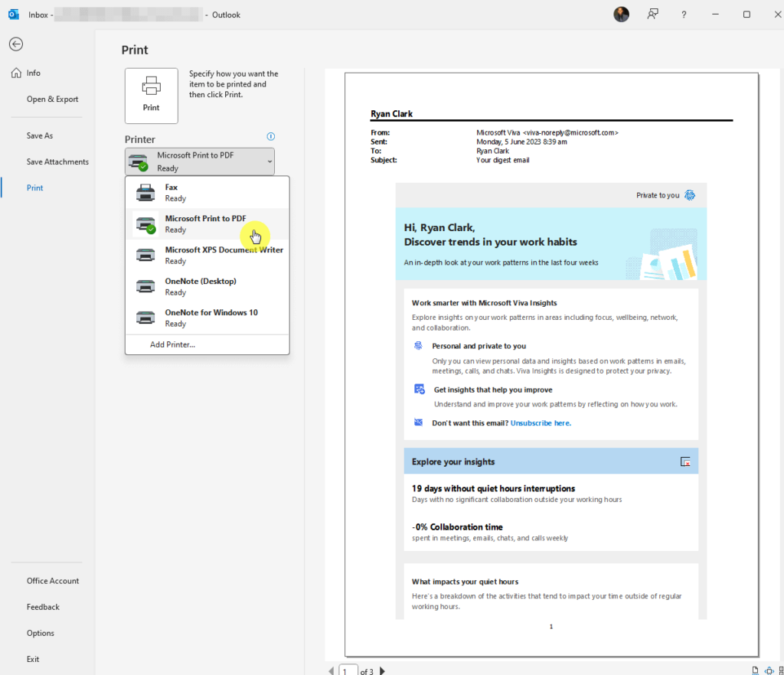784x675 pixels.
Task: Click the page number input field
Action: pos(348,670)
